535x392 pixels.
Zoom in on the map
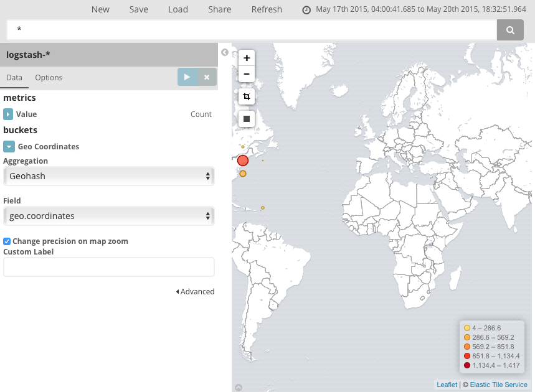pos(246,57)
